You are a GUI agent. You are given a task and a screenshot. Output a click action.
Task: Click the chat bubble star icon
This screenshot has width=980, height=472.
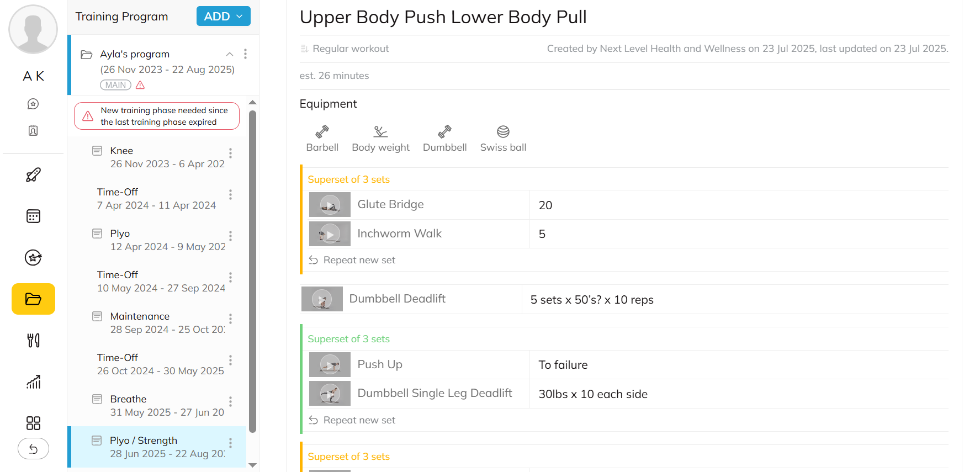click(33, 104)
